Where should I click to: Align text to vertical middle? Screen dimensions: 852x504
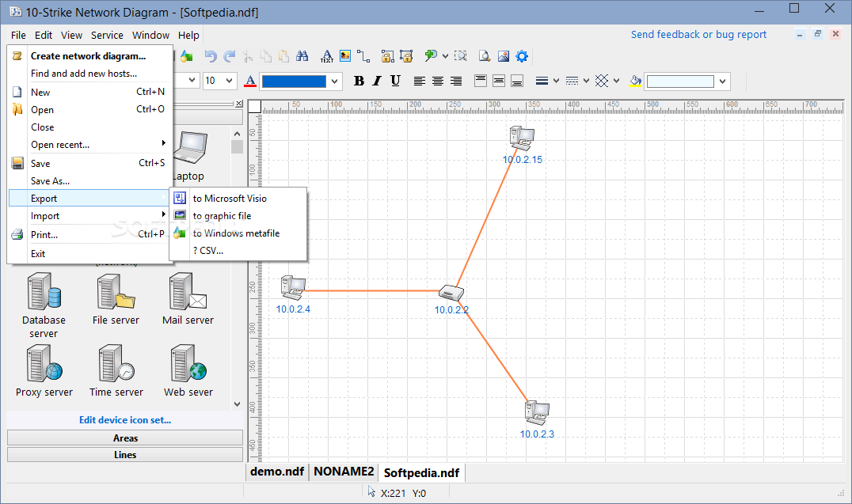[x=499, y=81]
